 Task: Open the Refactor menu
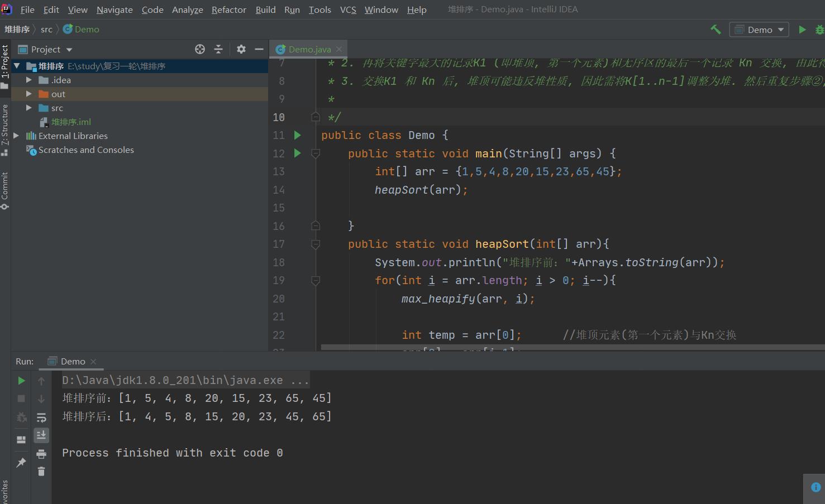[x=229, y=9]
